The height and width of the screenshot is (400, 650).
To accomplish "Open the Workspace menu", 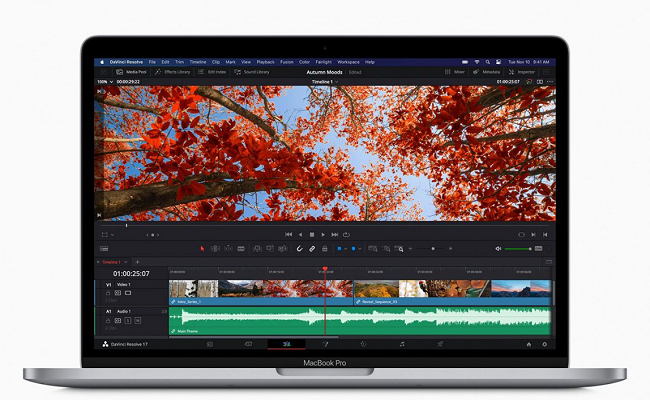I will coord(348,62).
